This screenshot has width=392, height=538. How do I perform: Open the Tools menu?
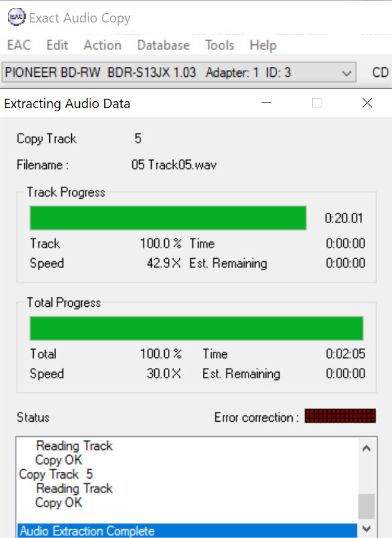tap(219, 45)
